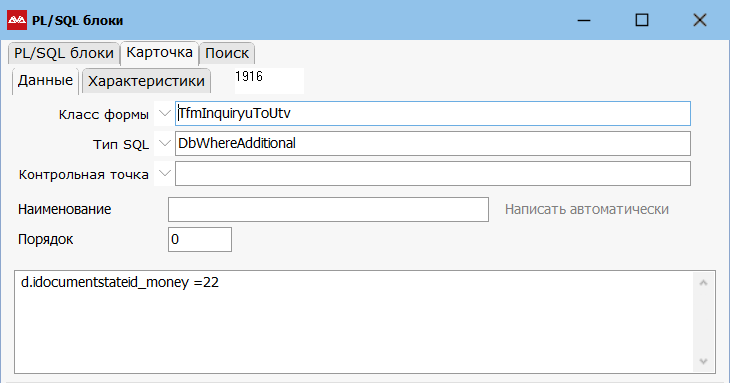Click Написать автоматически link

[587, 209]
